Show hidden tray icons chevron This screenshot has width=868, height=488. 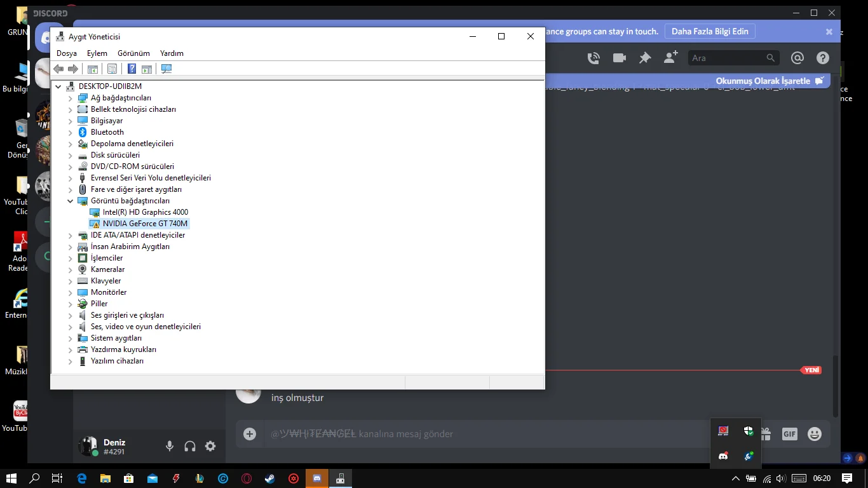tap(736, 478)
